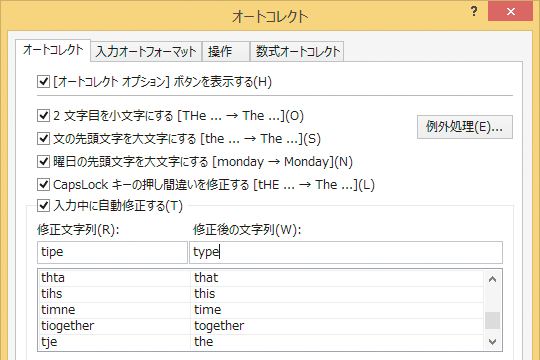This screenshot has width=540, height=360.
Task: Close the オートコレクト dialog
Action: (510, 11)
